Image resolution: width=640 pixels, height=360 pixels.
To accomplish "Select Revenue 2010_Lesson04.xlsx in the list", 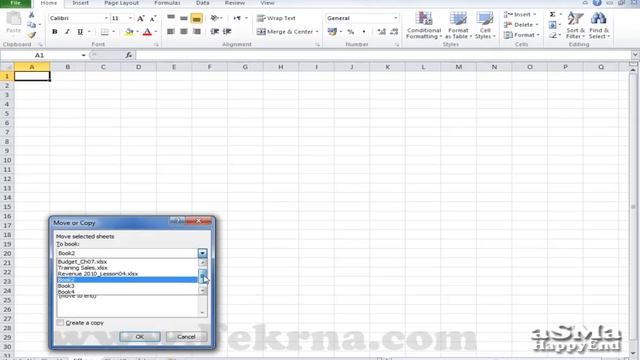I will [x=127, y=274].
